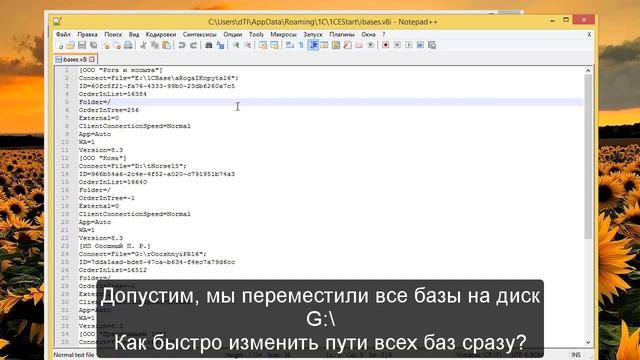Close the ibases.v8i tab with its X
640x360 pixels.
[x=92, y=60]
